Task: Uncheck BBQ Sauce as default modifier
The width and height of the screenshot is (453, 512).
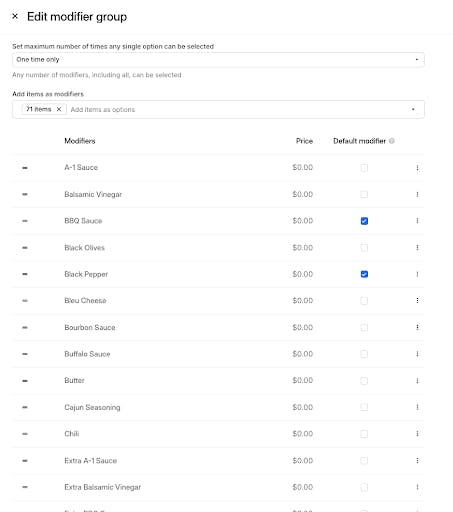Action: (364, 221)
